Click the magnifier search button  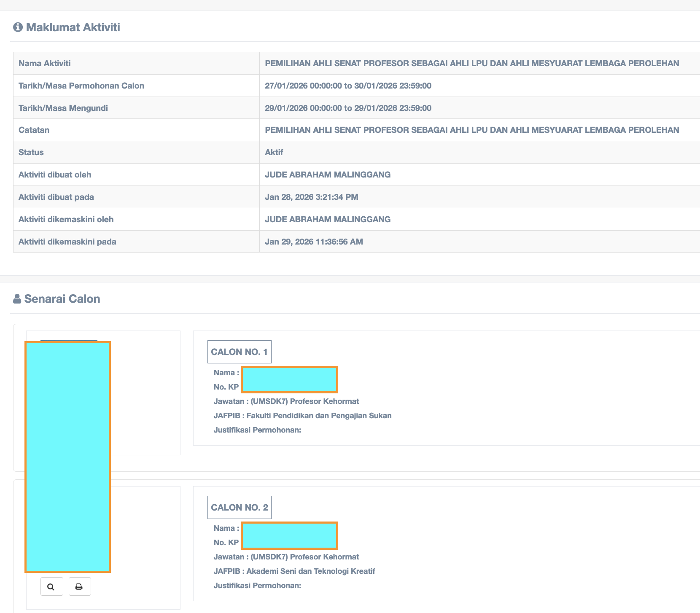51,586
